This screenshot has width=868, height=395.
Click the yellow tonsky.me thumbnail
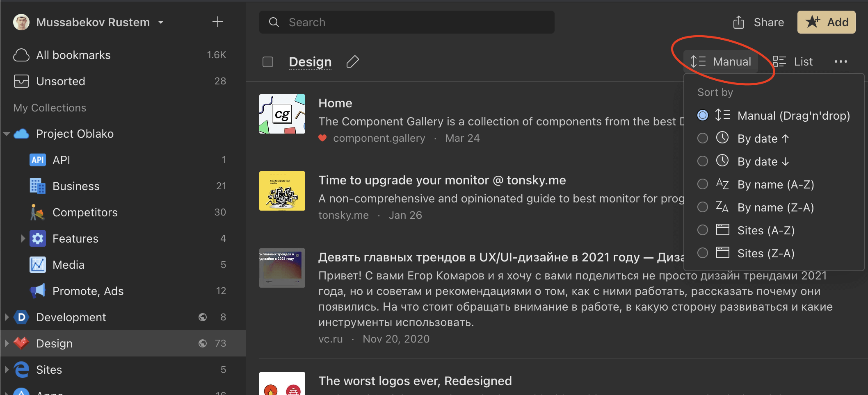click(282, 191)
